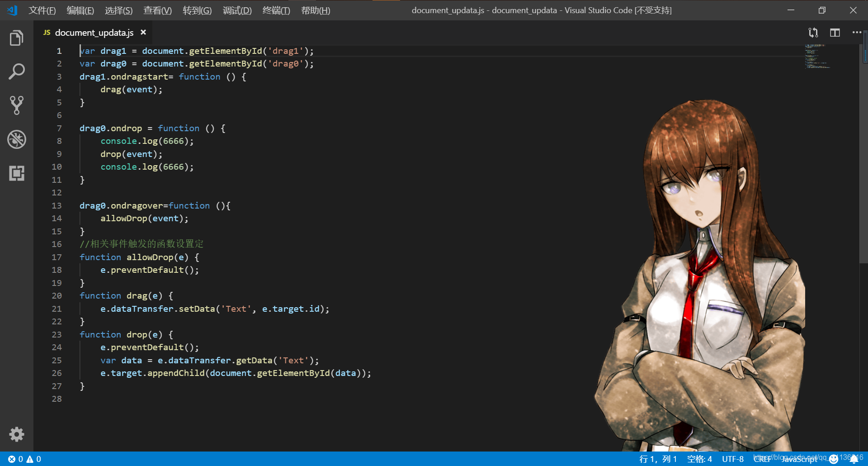Open the Explorer view in activity bar
Viewport: 868px width, 466px height.
click(17, 38)
